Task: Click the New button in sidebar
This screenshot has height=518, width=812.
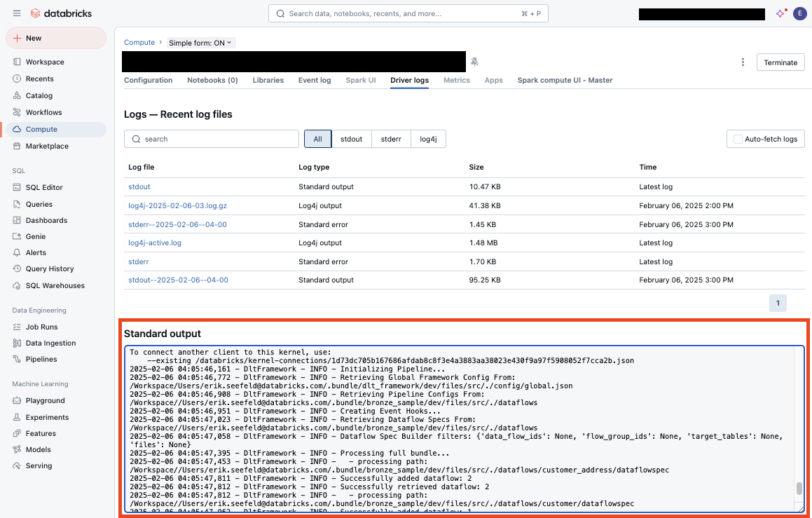Action: pyautogui.click(x=56, y=38)
